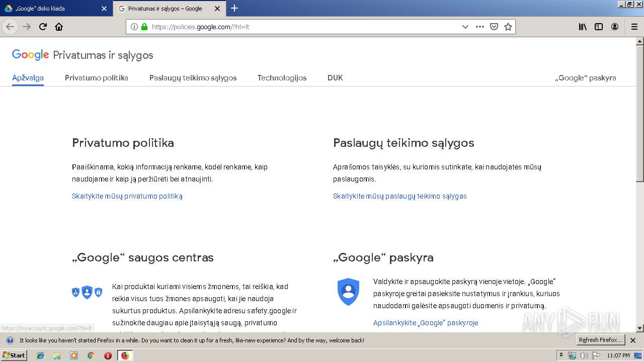Click the green secure connection padlock

click(x=144, y=27)
